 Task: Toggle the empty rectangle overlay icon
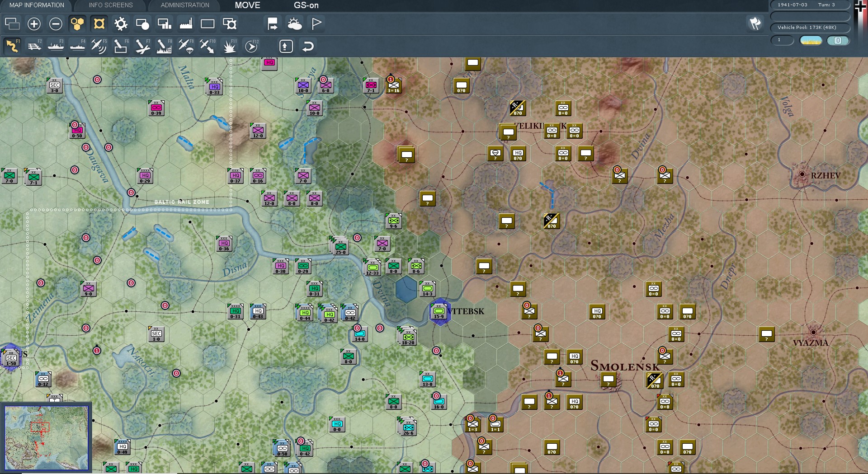click(208, 23)
